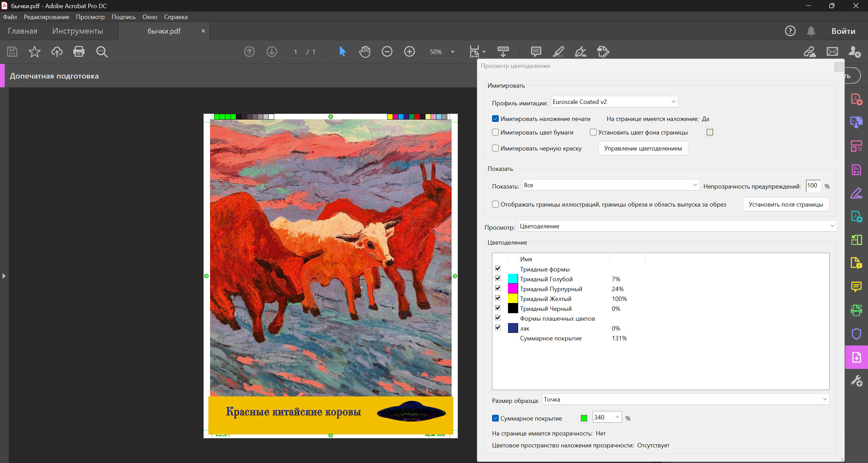Click the Триадный Желтый yellow swatch
868x463 pixels.
(x=513, y=298)
